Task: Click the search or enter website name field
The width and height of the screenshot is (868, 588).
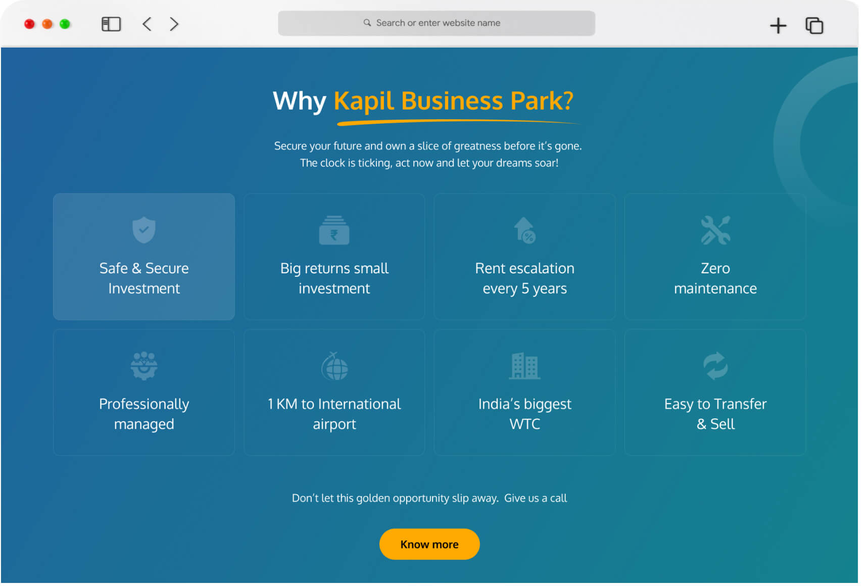Action: [436, 23]
